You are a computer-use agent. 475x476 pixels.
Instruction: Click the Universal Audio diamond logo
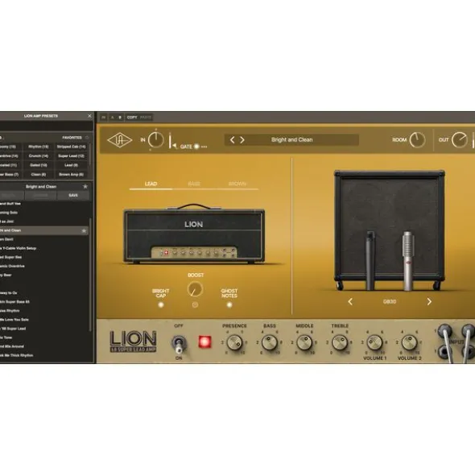pos(120,140)
